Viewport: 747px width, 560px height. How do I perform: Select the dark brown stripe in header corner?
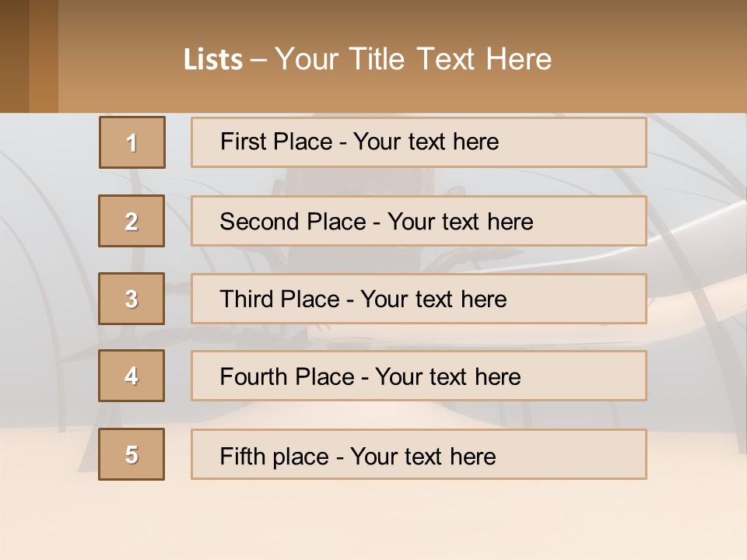(x=14, y=56)
